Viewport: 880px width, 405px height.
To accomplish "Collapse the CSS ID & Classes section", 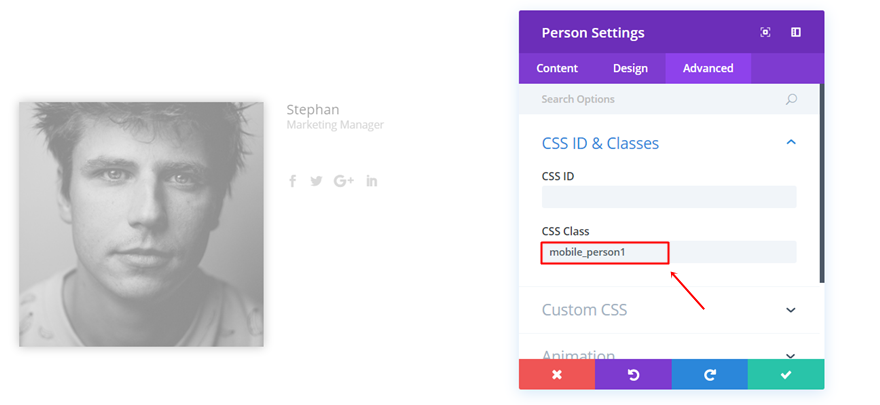I will pyautogui.click(x=791, y=143).
